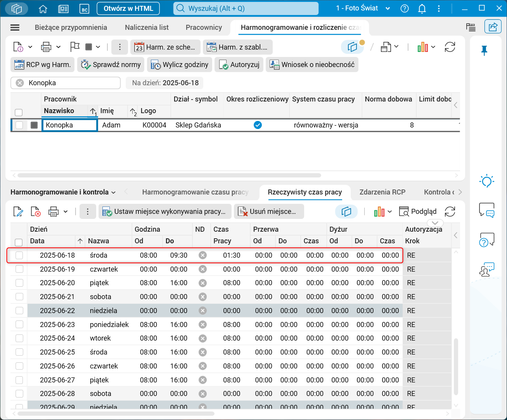
Task: Refresh the employee list in top toolbar
Action: [x=450, y=47]
